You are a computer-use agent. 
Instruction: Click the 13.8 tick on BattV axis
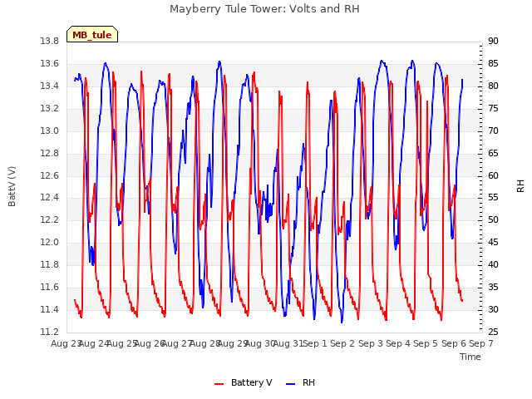tap(49, 42)
